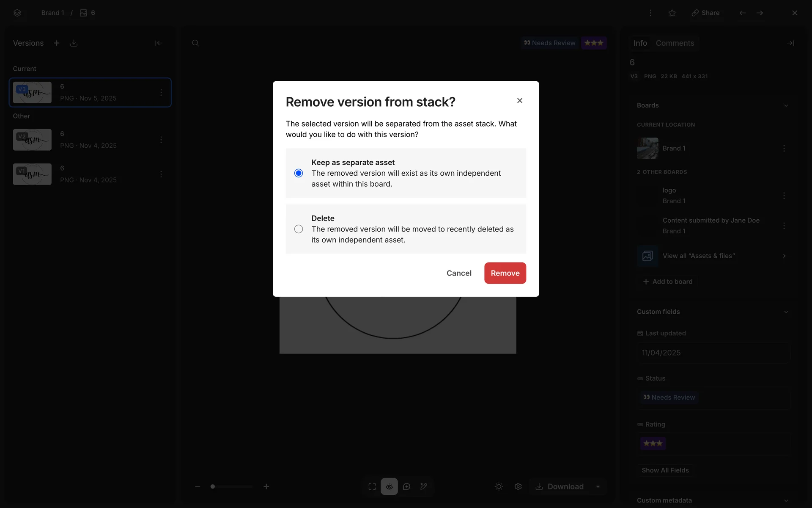Collapse the Boards section chevron

tap(786, 105)
